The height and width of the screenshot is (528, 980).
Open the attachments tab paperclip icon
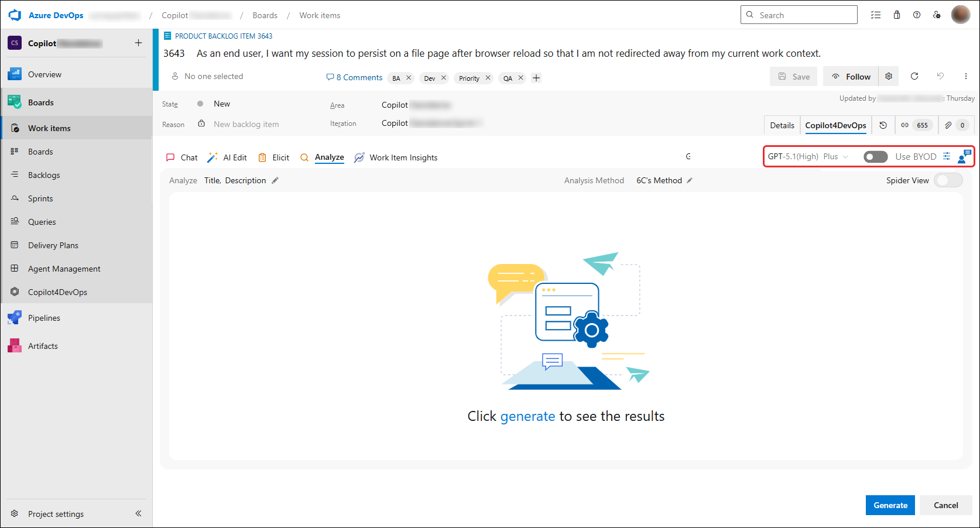pos(955,125)
